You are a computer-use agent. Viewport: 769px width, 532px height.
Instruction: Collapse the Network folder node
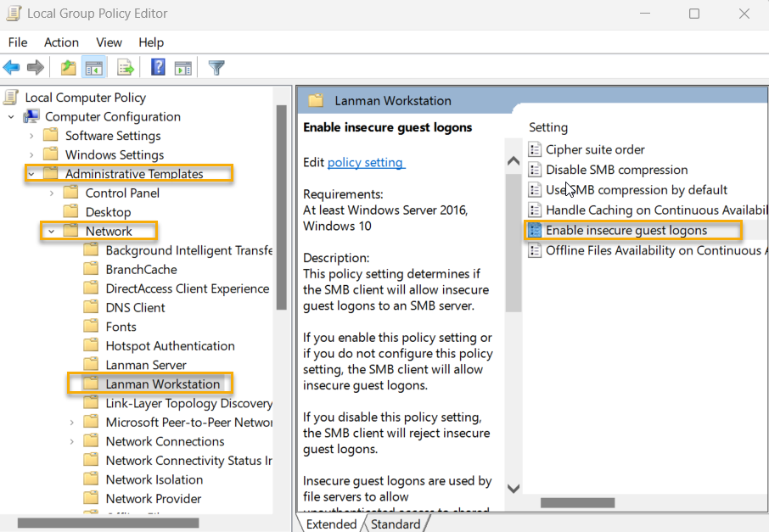pyautogui.click(x=52, y=231)
